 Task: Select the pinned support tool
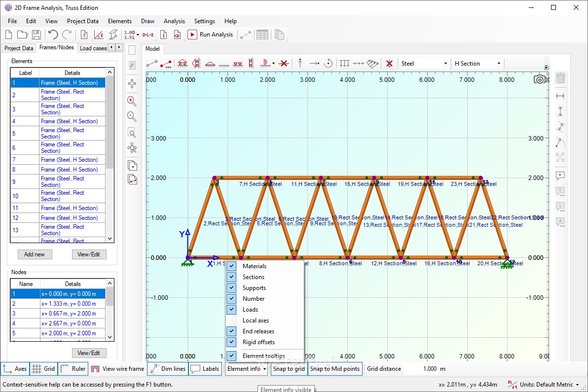pos(210,64)
